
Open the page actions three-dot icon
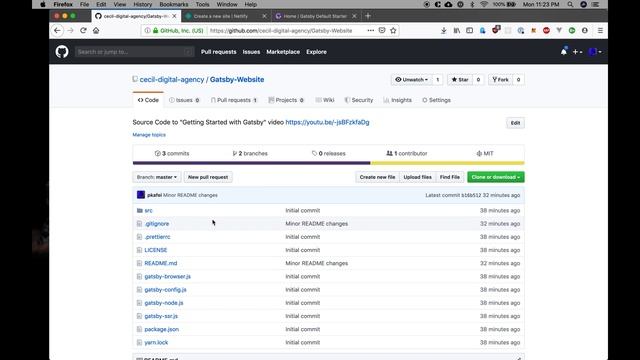point(371,31)
